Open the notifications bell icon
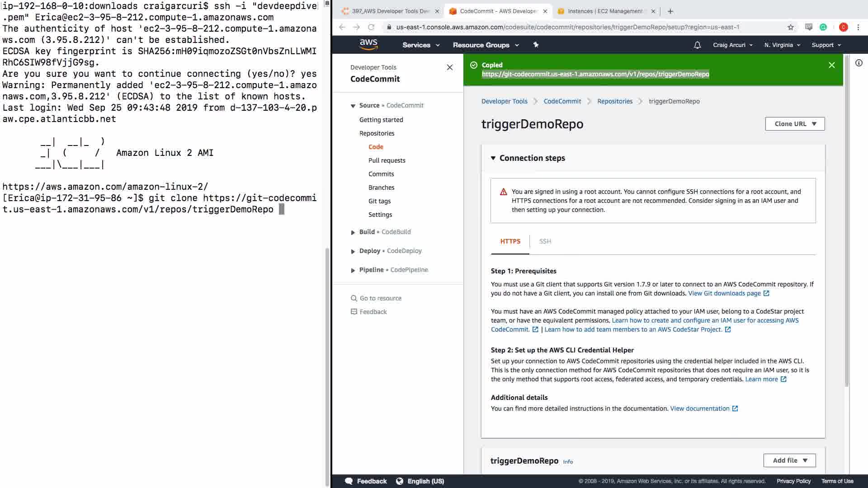The image size is (868, 488). (697, 45)
